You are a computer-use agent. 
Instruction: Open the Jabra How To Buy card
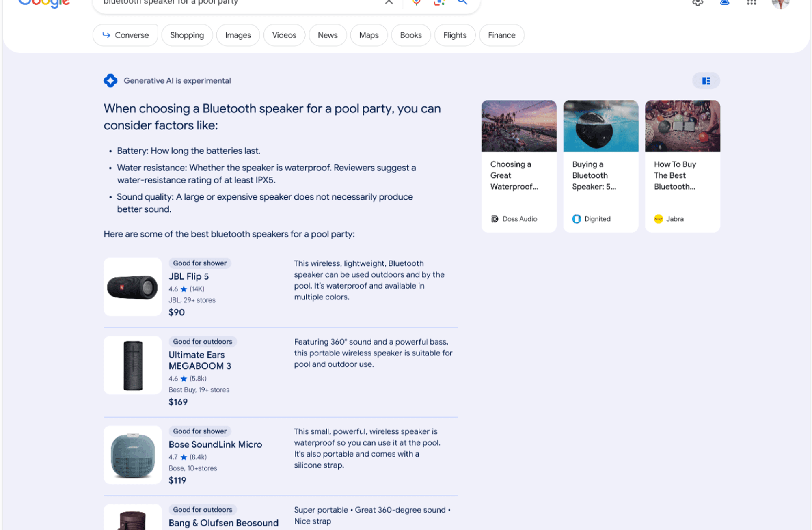tap(682, 166)
